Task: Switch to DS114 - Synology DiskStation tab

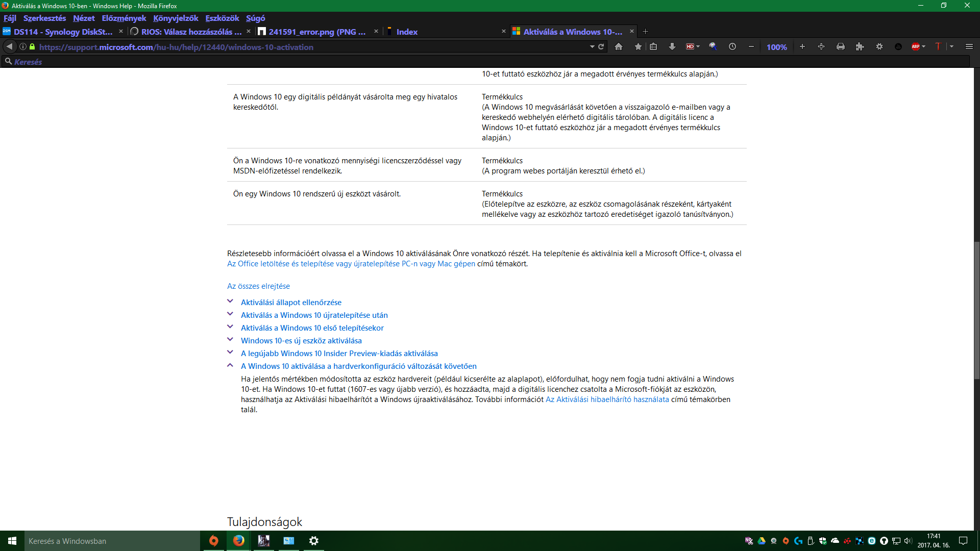Action: 63,32
